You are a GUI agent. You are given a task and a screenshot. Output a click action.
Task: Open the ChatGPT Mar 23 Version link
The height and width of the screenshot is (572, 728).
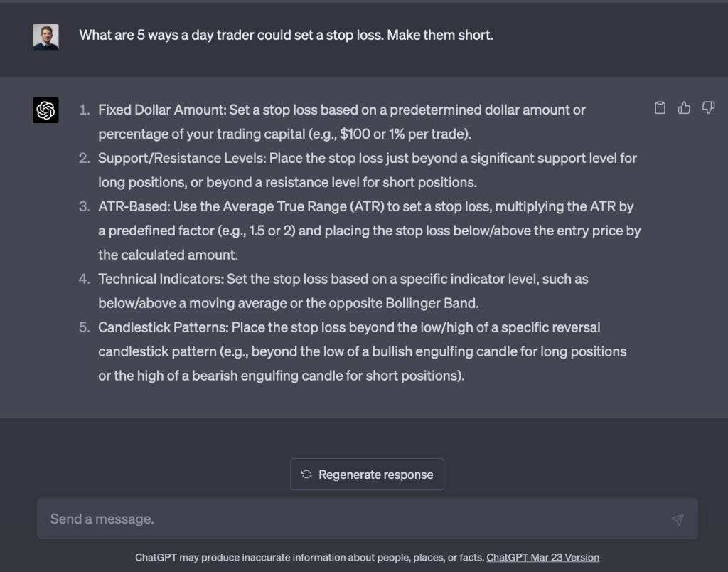(542, 558)
